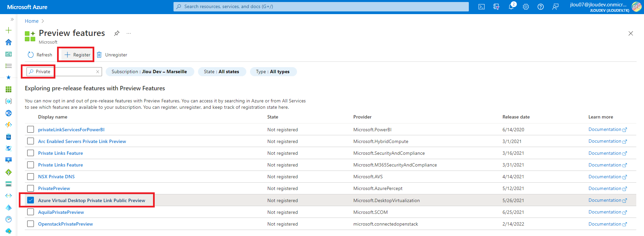Open Load balancers green diamond icon
The height and width of the screenshot is (236, 644).
click(9, 172)
